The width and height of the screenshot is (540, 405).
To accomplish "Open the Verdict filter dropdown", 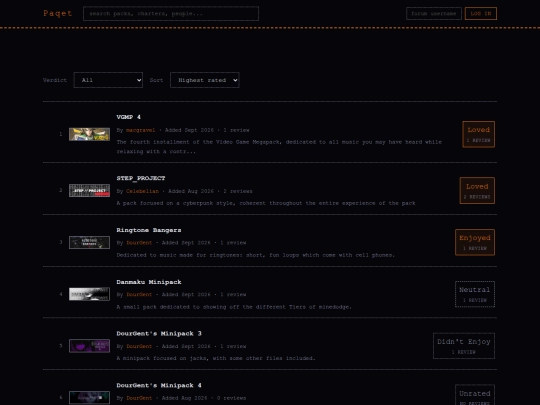I will click(108, 80).
